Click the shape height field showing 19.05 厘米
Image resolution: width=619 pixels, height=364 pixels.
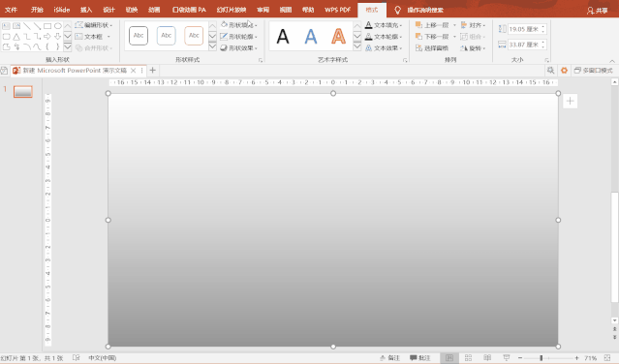point(527,29)
